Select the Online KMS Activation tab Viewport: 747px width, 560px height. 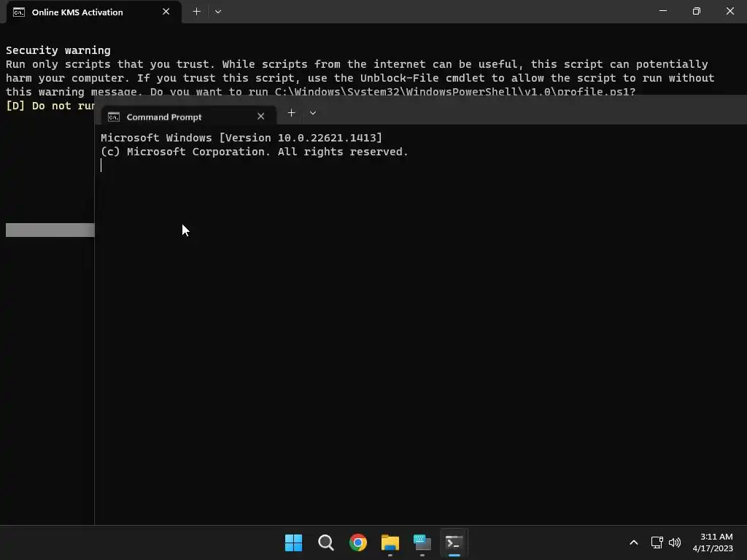pyautogui.click(x=93, y=12)
